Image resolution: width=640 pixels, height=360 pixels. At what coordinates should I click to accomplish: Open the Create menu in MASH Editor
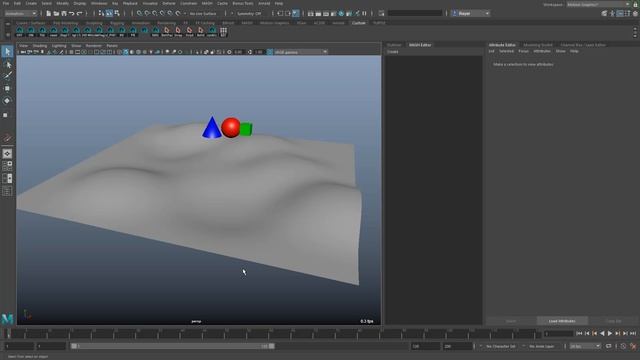pyautogui.click(x=393, y=52)
